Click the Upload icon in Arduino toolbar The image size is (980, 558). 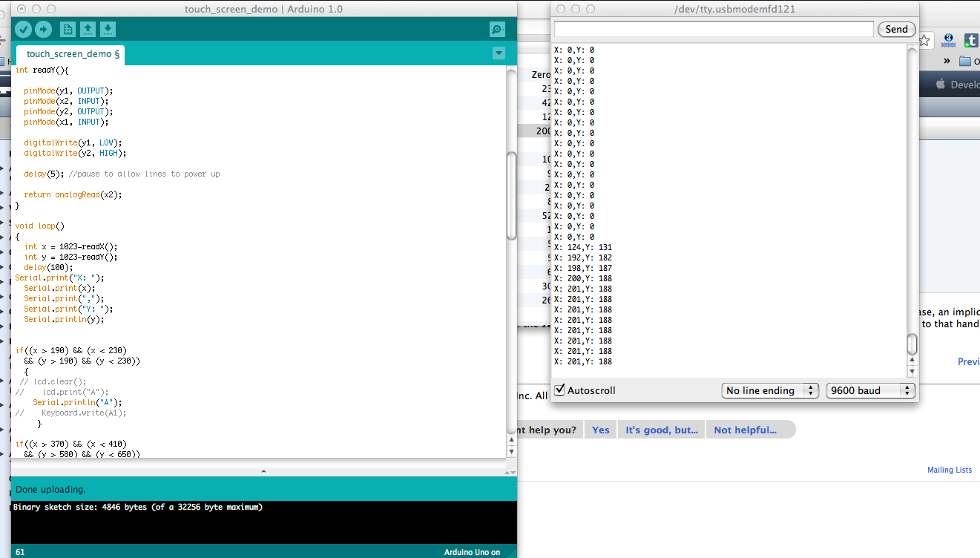point(45,29)
